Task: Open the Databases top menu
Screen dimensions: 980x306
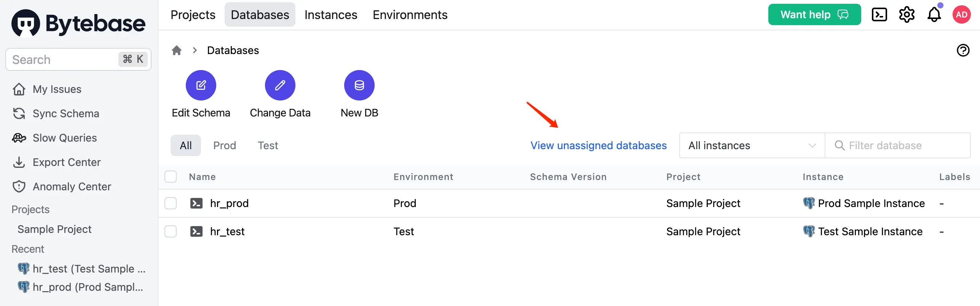Action: (x=260, y=15)
